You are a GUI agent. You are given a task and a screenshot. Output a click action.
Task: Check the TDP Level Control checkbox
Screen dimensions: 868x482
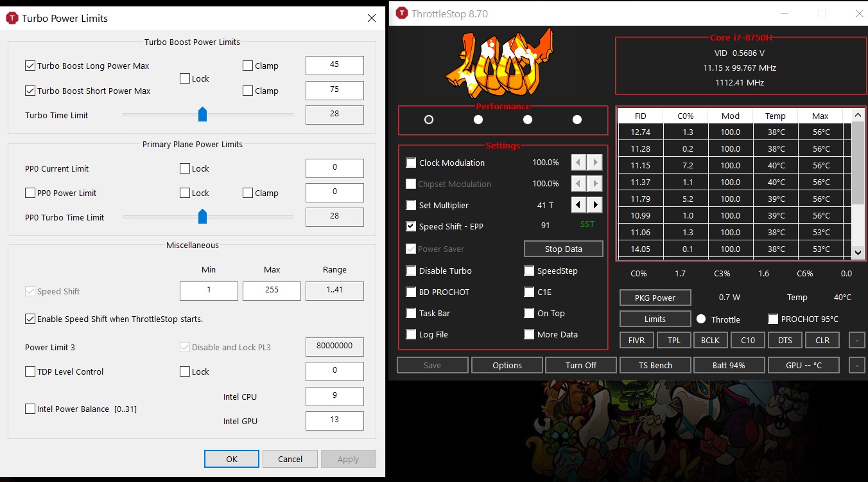pos(30,371)
